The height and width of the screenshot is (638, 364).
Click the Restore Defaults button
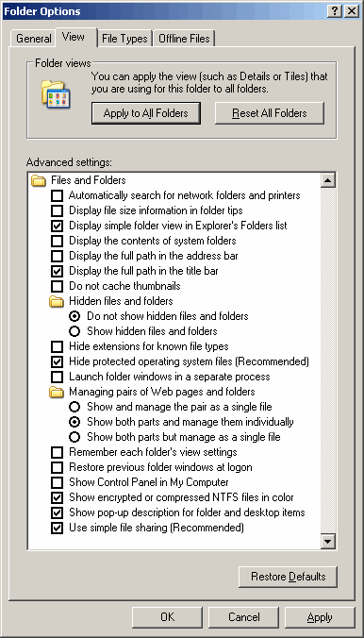tap(288, 577)
